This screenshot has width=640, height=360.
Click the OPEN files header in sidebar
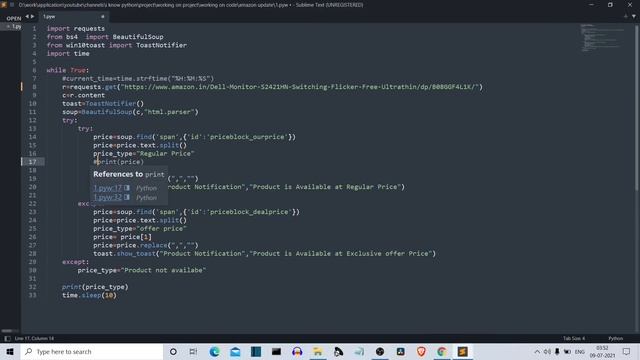point(13,18)
